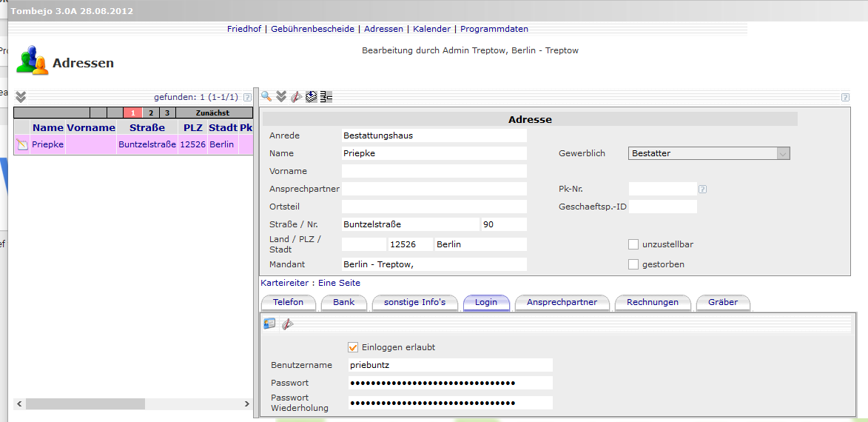Open the Priepke row record icon

[22, 145]
